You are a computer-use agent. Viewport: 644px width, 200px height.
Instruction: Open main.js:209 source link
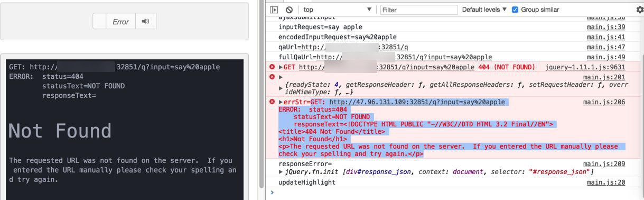pyautogui.click(x=604, y=164)
